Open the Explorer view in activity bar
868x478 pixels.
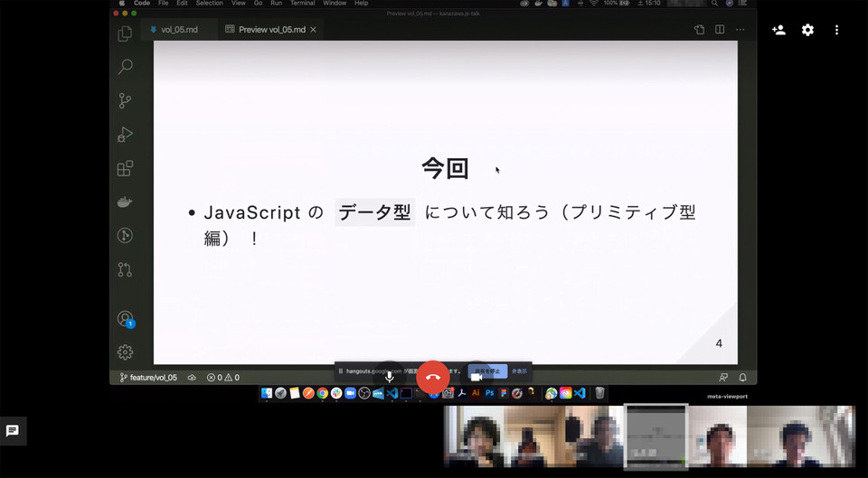pos(125,34)
